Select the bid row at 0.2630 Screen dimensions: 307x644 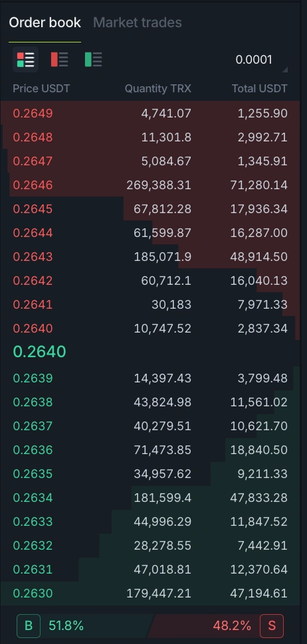pos(150,593)
